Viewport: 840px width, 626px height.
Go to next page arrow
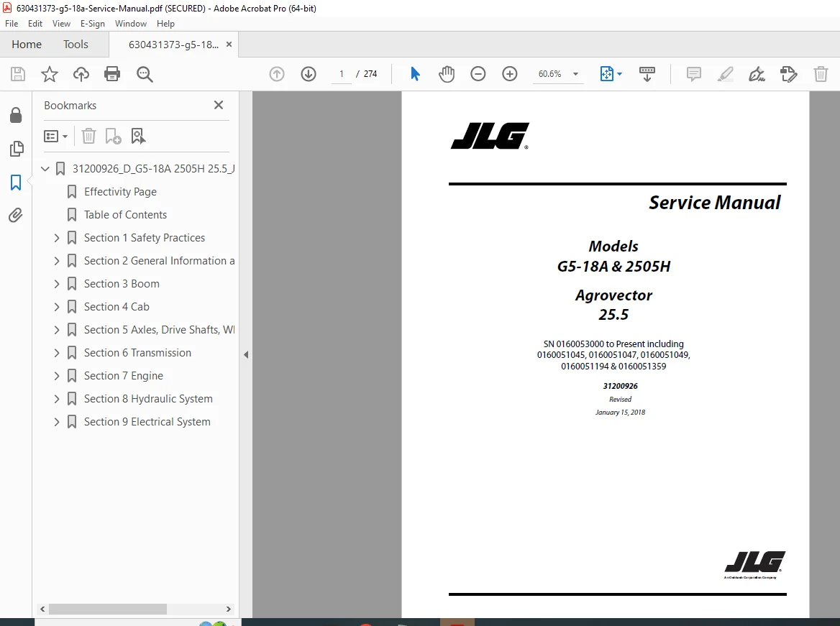tap(309, 74)
